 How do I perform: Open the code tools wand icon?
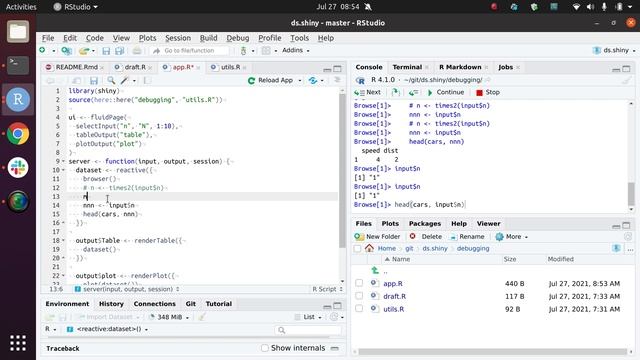[124, 80]
